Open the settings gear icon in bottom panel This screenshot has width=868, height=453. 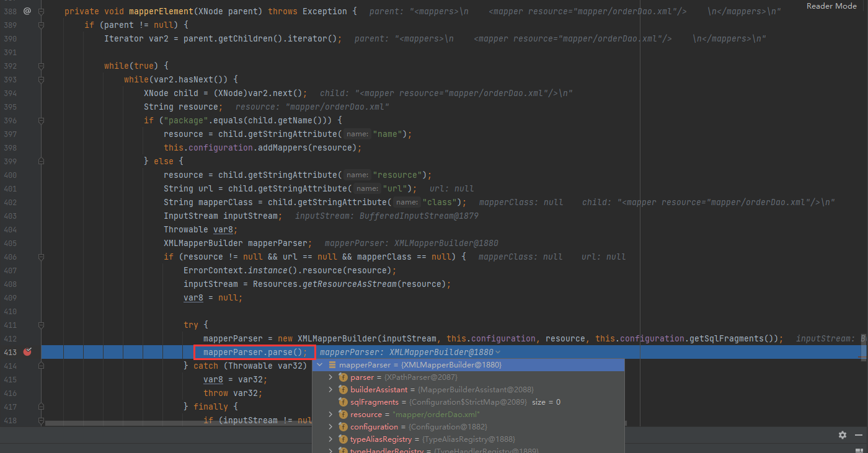coord(843,435)
